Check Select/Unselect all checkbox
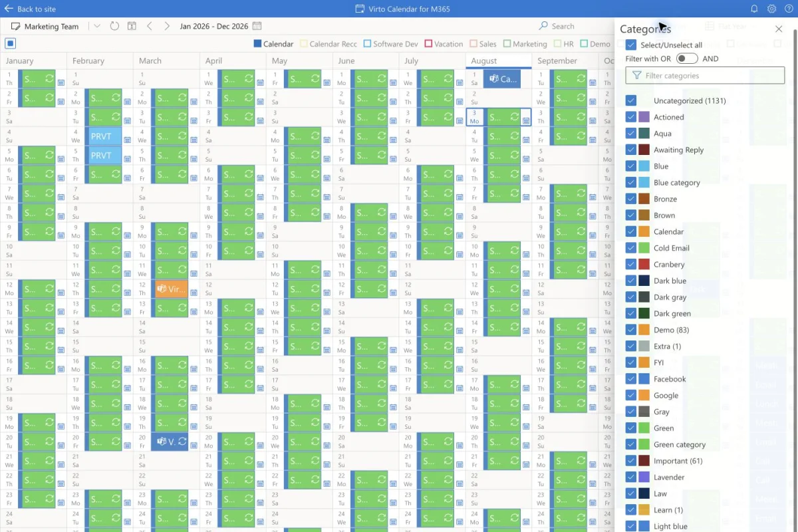 [631, 45]
